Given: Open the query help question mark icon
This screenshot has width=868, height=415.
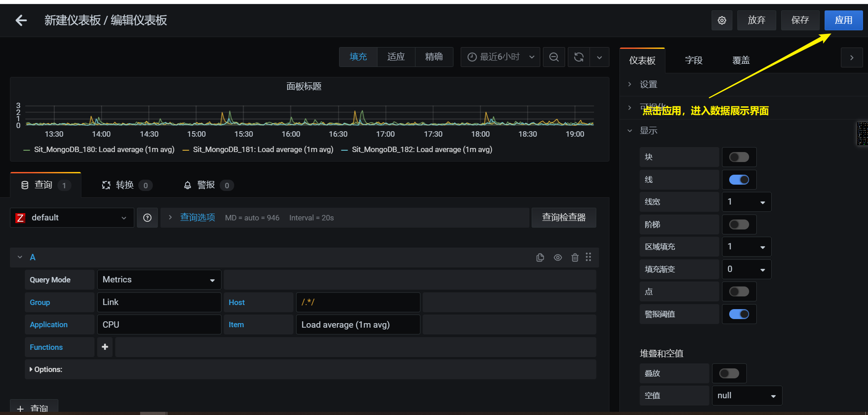Looking at the screenshot, I should (147, 218).
